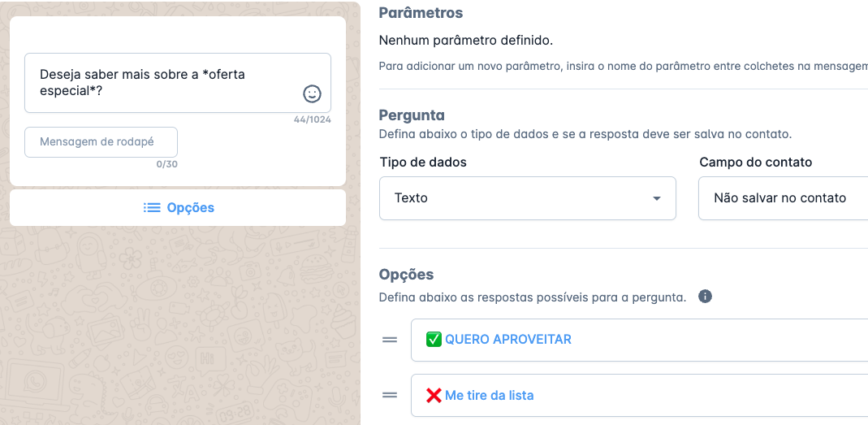Viewport: 868px width, 425px height.
Task: Click the Opções list button in preview
Action: pos(178,208)
